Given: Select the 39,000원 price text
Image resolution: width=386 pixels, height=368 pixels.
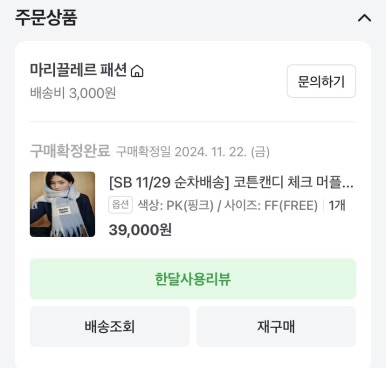Looking at the screenshot, I should (x=140, y=230).
